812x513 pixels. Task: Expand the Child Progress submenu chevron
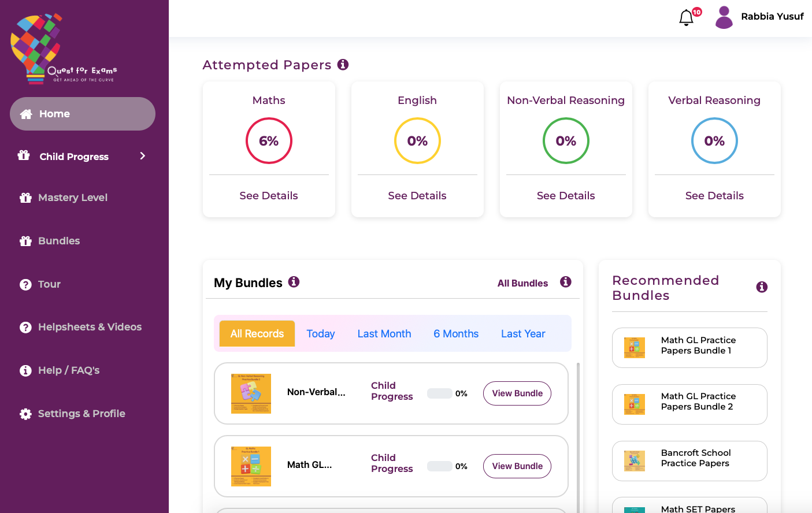coord(142,156)
